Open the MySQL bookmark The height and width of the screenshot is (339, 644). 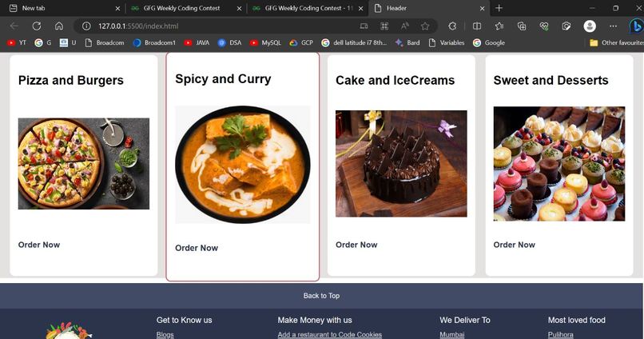[266, 42]
